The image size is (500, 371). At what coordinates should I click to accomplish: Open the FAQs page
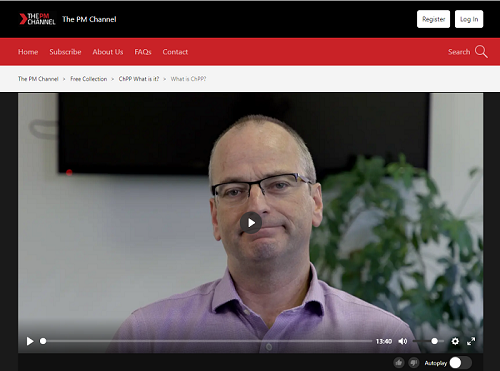pyautogui.click(x=143, y=52)
